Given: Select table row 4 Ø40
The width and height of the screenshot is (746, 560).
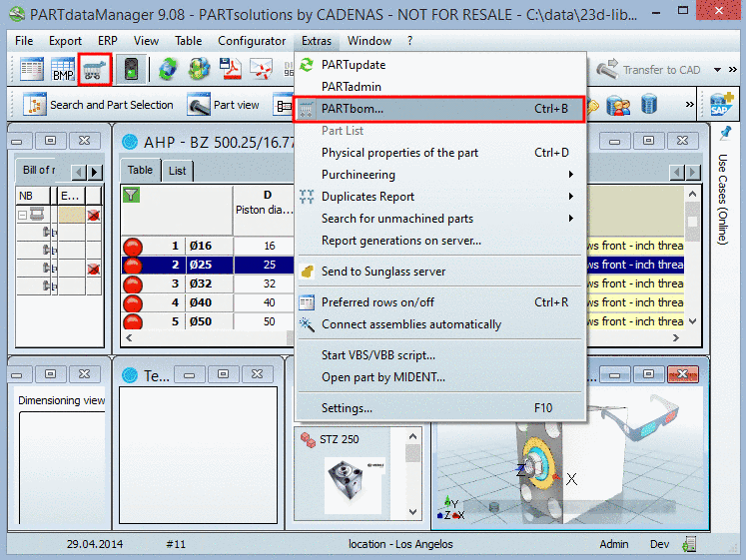Looking at the screenshot, I should (208, 302).
